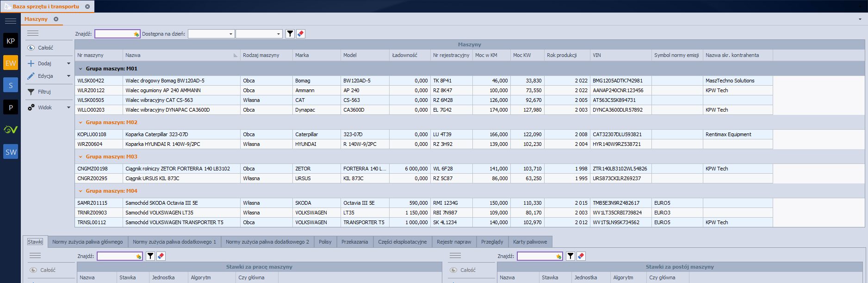Screen dimensions: 868x283
Task: Collapse group Grupa maszyn: M02
Action: [x=81, y=123]
